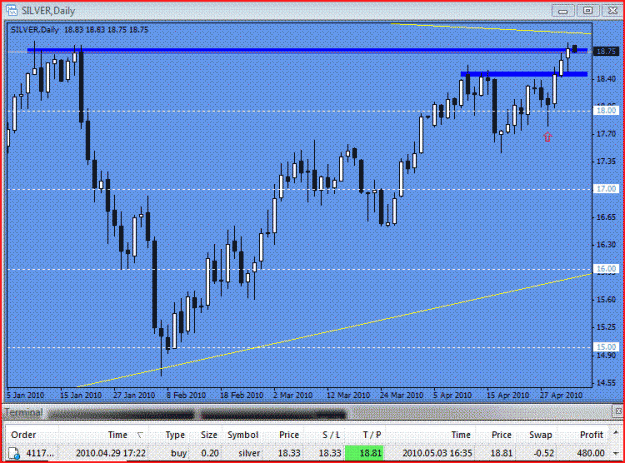Image resolution: width=625 pixels, height=463 pixels.
Task: Minimize the SILVER,Daily chart window
Action: [x=563, y=11]
